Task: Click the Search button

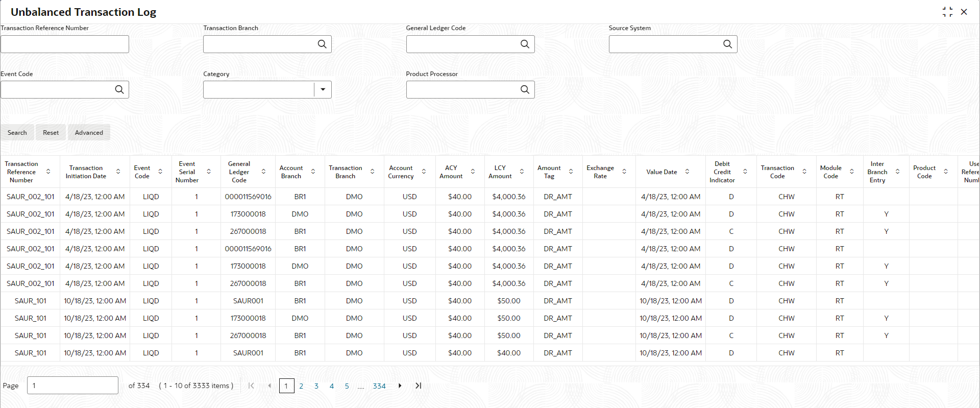Action: (17, 132)
